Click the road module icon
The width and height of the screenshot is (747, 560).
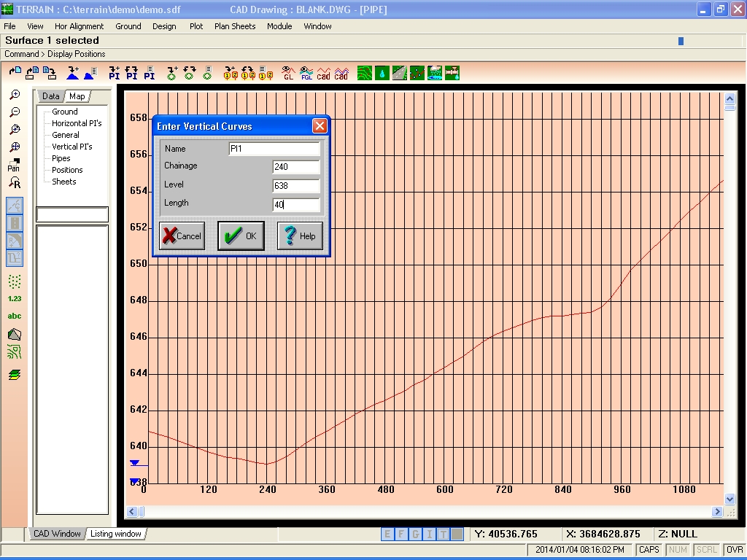[x=400, y=73]
